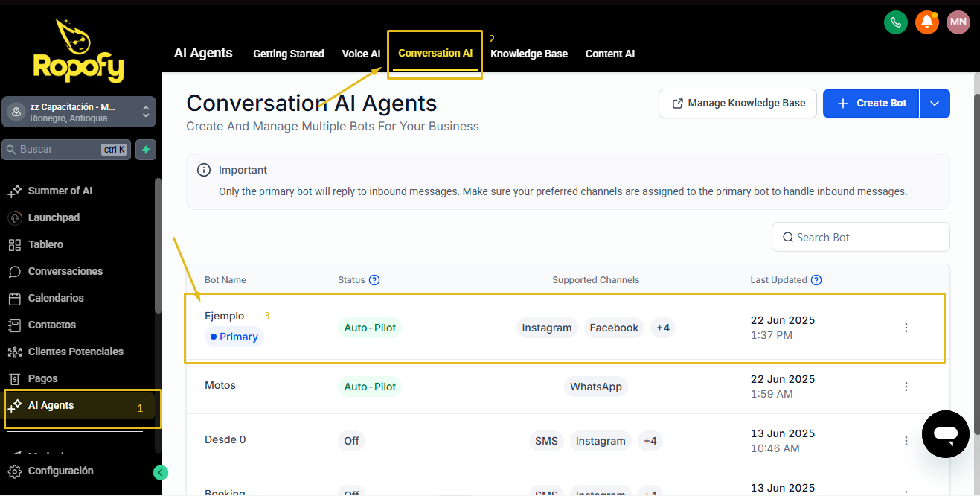
Task: Open the Motos bot
Action: tap(220, 386)
